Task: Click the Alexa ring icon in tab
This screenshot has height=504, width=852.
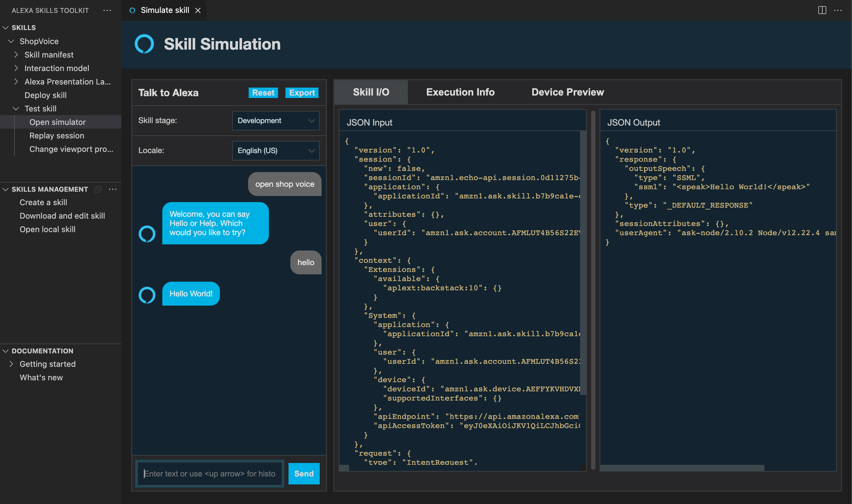Action: [132, 10]
